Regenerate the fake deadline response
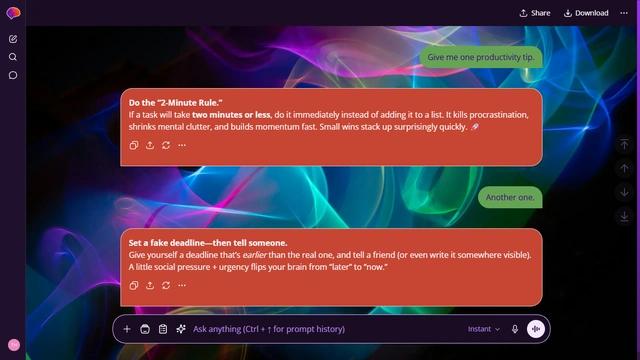This screenshot has width=640, height=360. point(166,285)
